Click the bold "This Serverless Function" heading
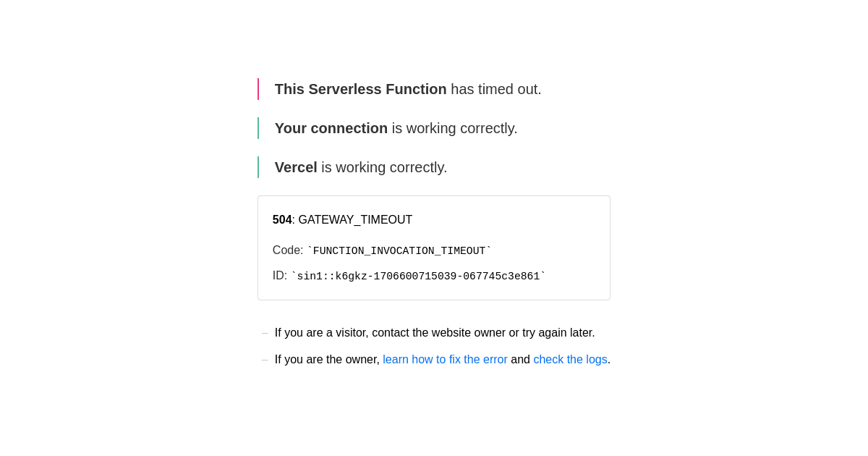The image size is (868, 456). pos(360,89)
